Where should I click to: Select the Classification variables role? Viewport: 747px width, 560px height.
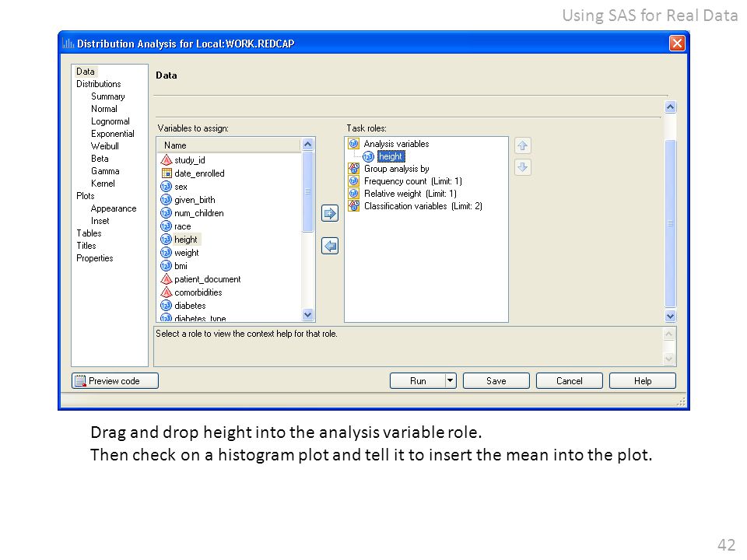click(x=423, y=205)
